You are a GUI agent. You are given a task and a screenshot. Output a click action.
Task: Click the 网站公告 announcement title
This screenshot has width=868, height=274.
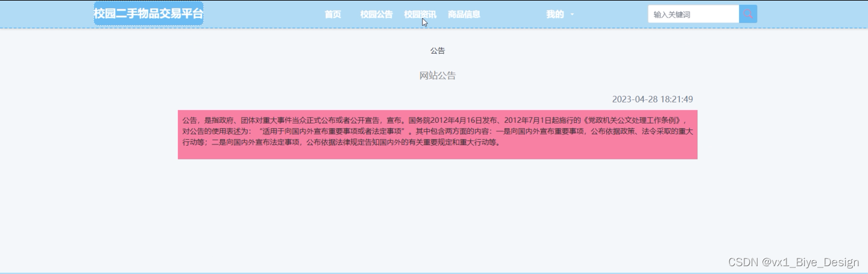coord(438,75)
